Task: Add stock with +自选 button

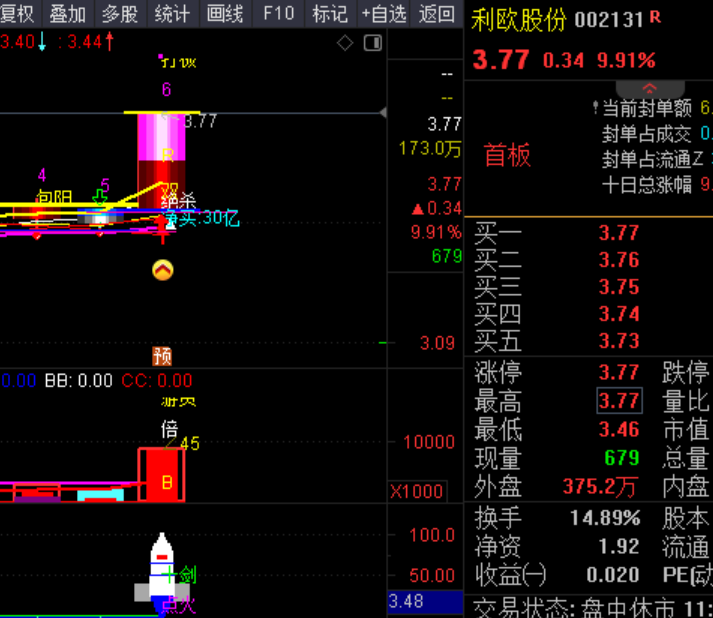Action: [383, 14]
